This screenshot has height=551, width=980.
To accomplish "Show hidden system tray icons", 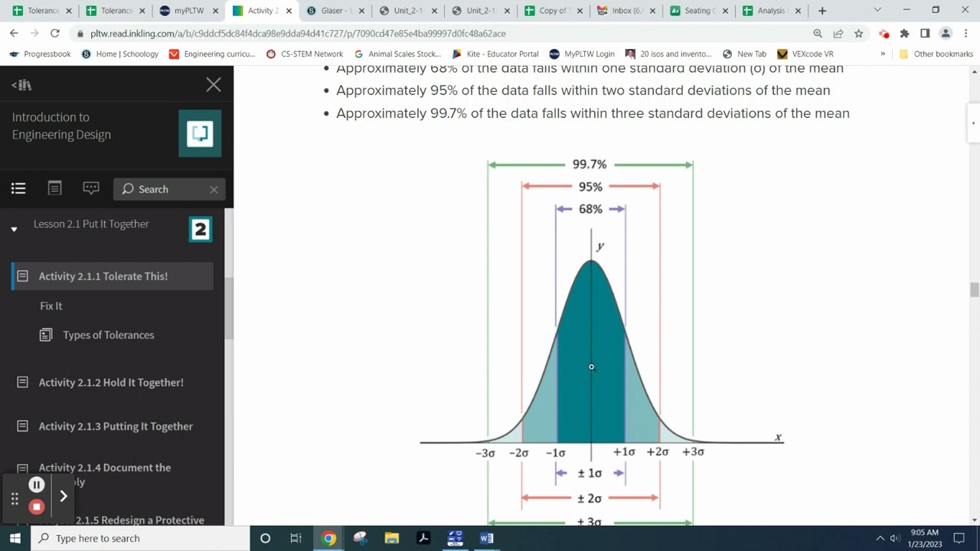I will [x=880, y=538].
